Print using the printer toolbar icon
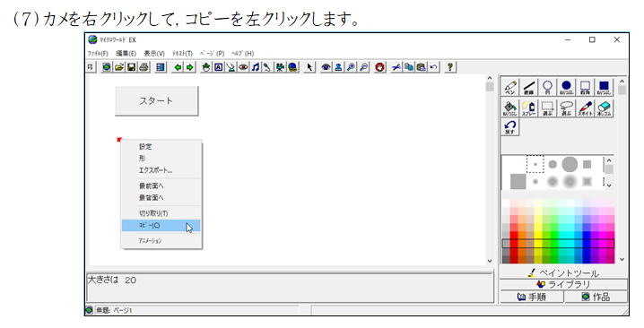The width and height of the screenshot is (644, 328). tap(144, 67)
